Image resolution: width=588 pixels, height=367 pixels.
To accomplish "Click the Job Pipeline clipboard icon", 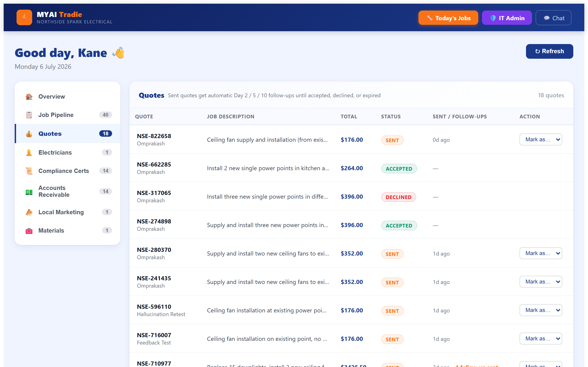I will pos(29,115).
